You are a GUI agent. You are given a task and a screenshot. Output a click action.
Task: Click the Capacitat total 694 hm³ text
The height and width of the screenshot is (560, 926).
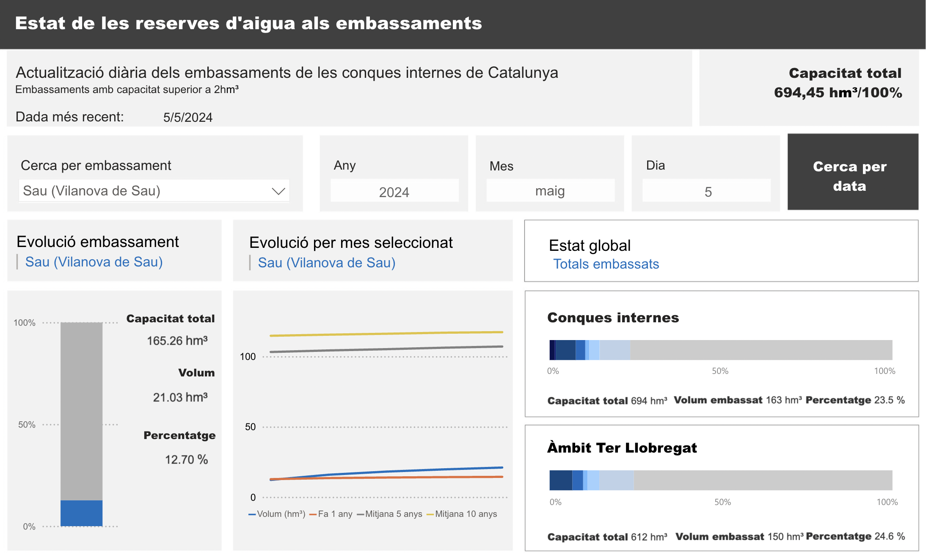[607, 401]
